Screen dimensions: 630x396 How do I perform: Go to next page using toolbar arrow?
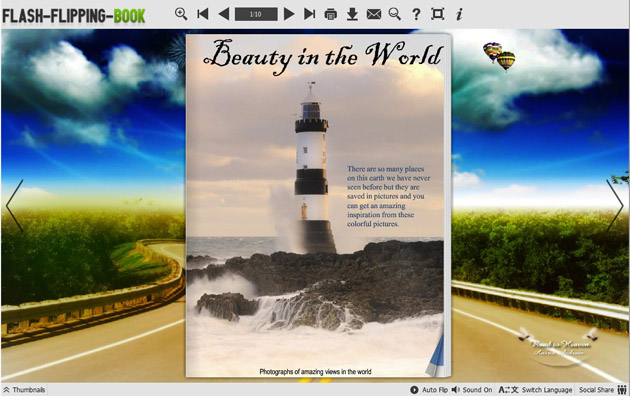(289, 14)
